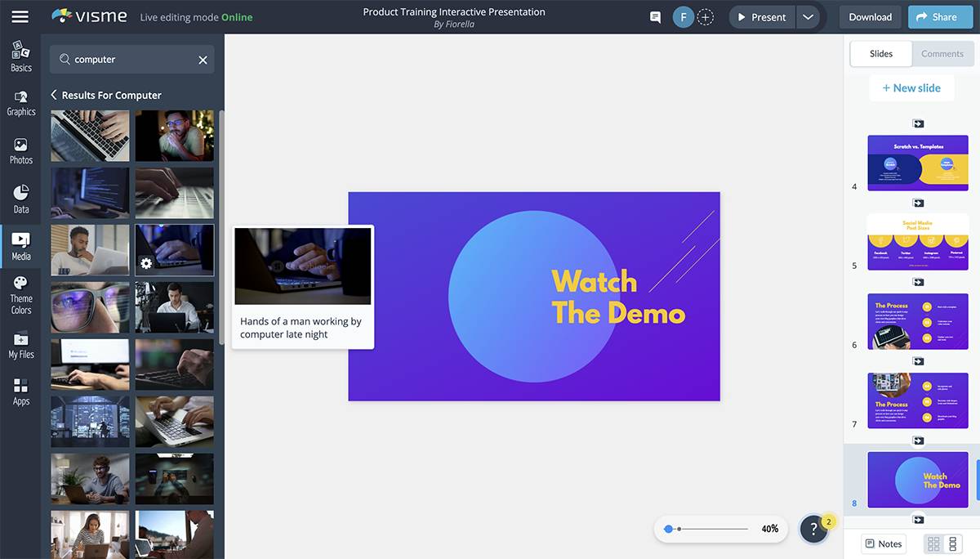Open the Photos sidebar panel
The image size is (980, 559).
point(21,151)
